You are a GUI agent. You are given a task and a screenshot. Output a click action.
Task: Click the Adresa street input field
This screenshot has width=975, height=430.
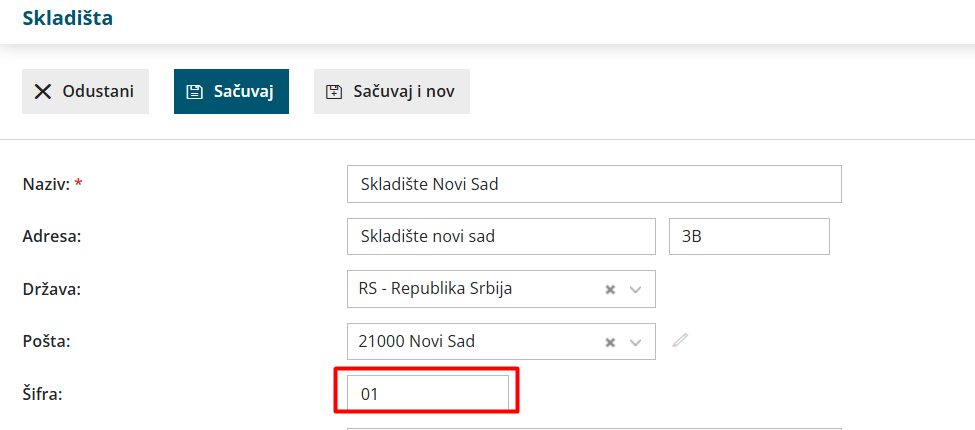pyautogui.click(x=501, y=236)
